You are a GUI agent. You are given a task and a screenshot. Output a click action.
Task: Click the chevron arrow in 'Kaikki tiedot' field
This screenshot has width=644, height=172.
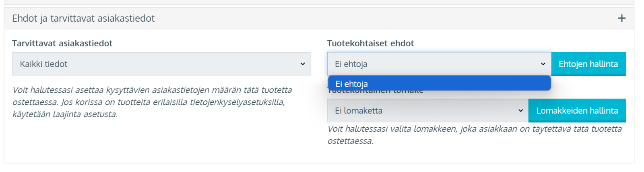[x=303, y=64]
